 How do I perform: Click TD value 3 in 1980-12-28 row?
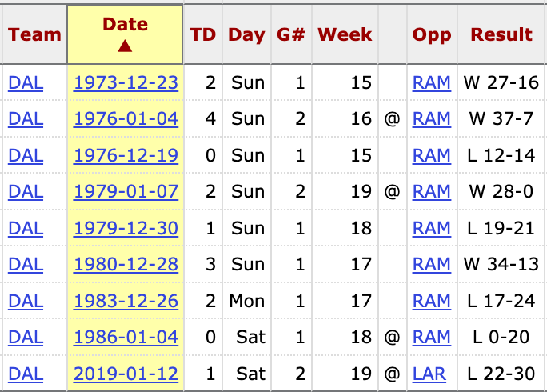210,264
